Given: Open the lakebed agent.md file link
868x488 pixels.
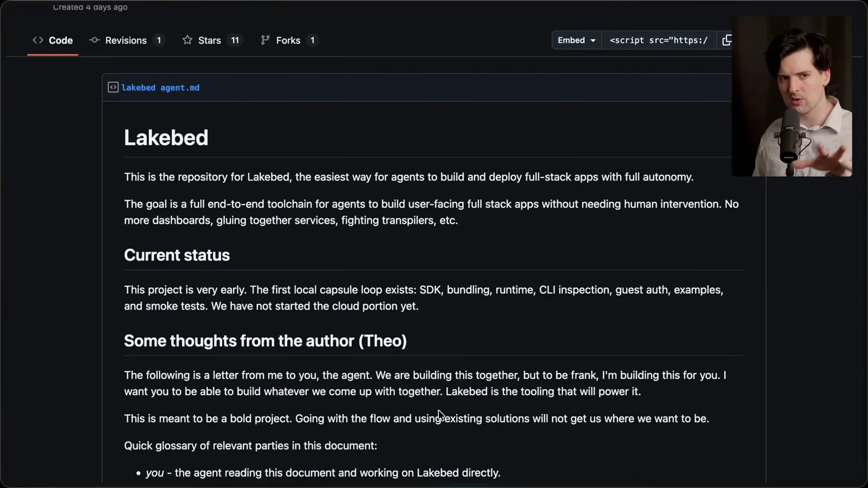Looking at the screenshot, I should click(161, 87).
